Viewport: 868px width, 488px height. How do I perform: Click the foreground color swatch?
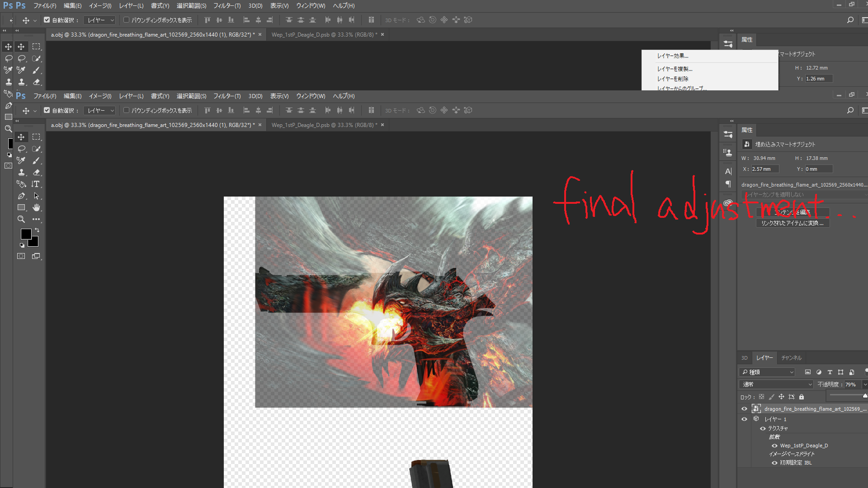(26, 234)
